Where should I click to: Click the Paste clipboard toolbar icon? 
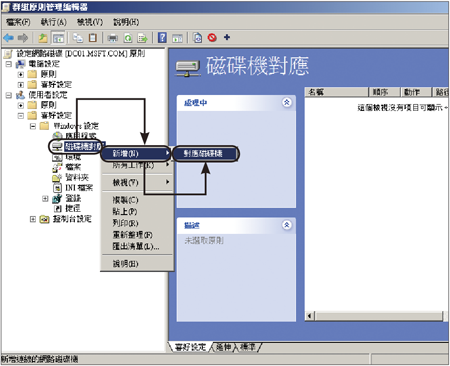point(93,38)
